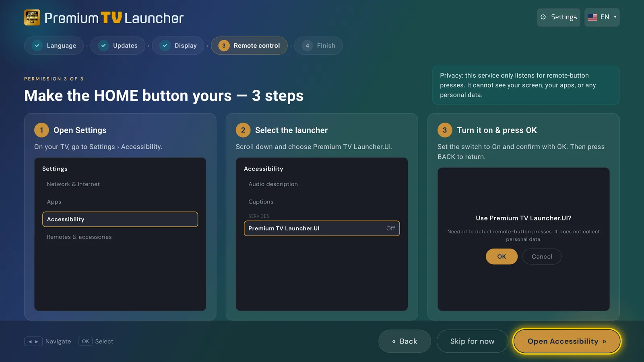
Task: Select Accessibility row in Settings preview
Action: coord(120,219)
